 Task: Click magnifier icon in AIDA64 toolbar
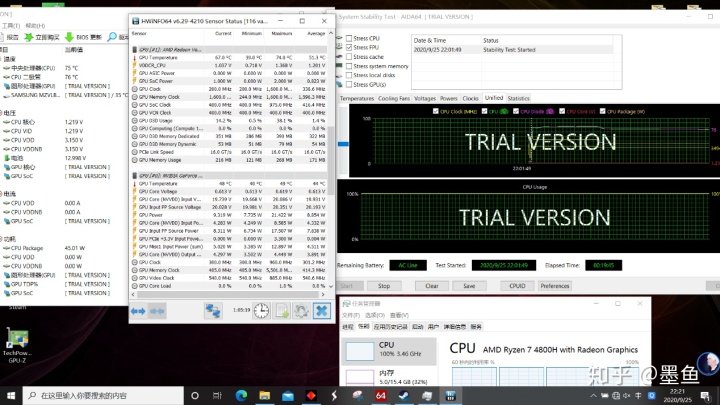[x=112, y=37]
